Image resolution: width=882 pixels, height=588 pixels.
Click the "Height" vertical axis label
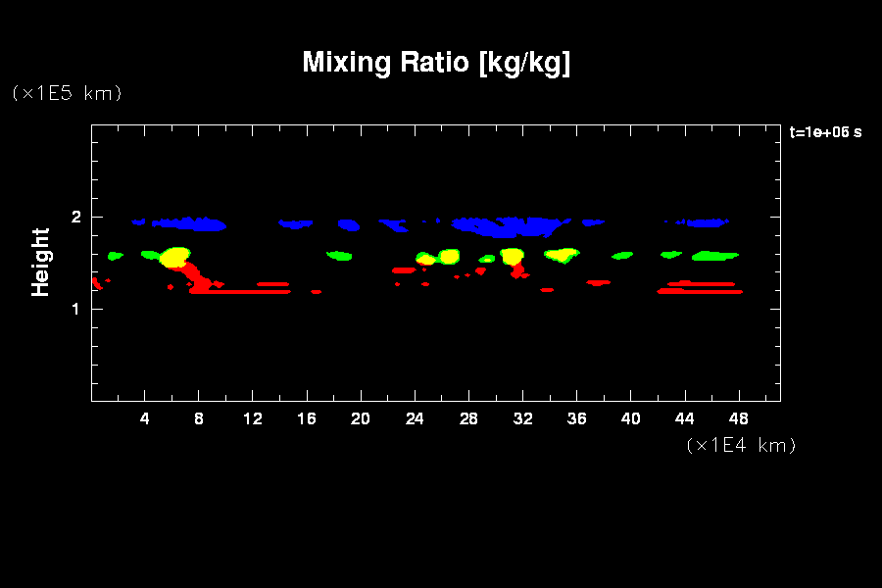(40, 262)
